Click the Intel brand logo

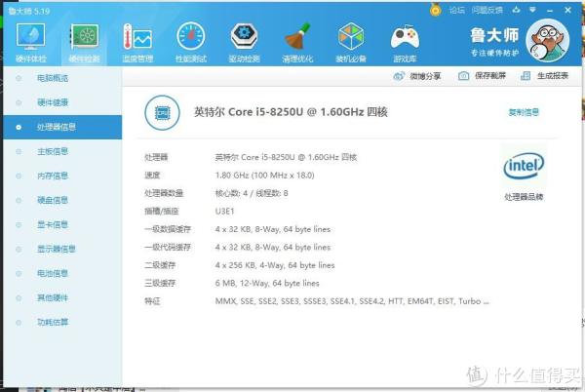[x=524, y=166]
